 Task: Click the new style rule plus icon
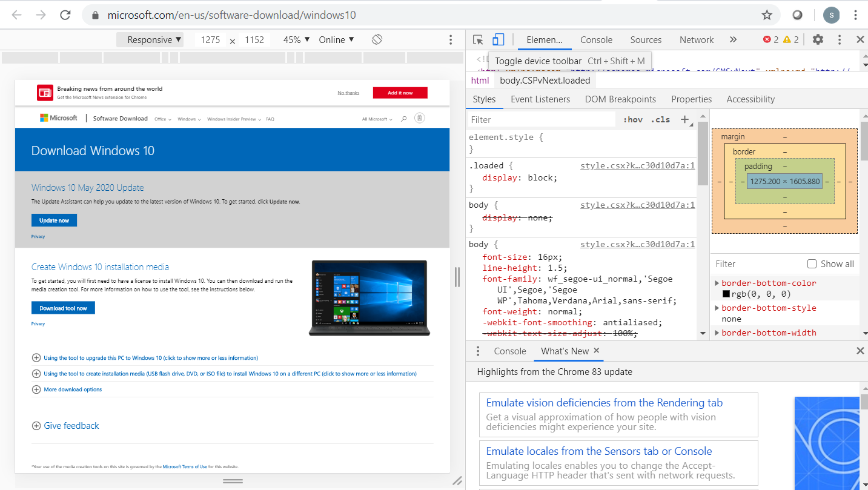tap(685, 119)
